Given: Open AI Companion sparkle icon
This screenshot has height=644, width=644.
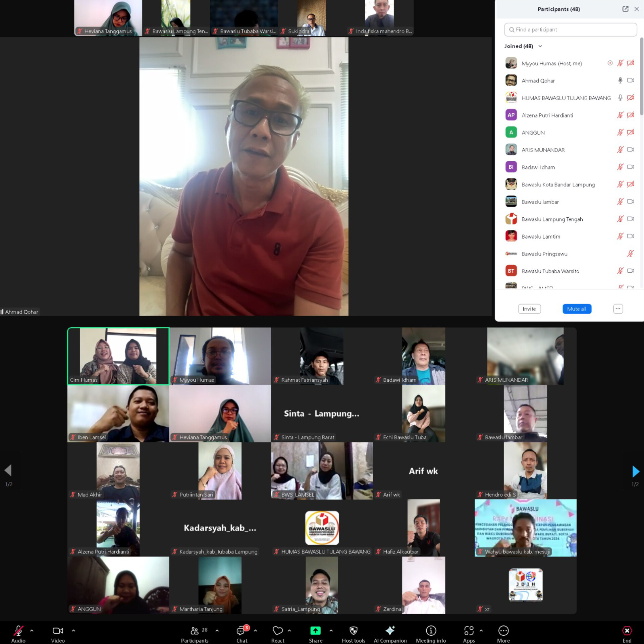Looking at the screenshot, I should 390,631.
